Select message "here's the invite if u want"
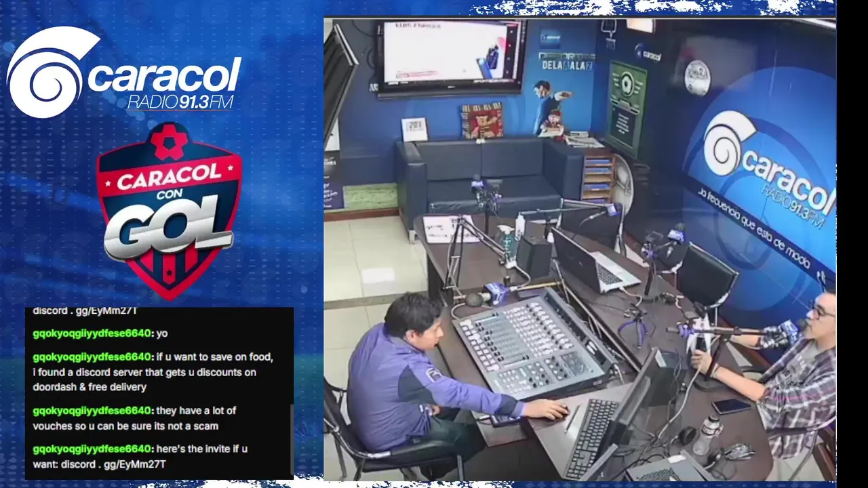Viewport: 868px width, 488px height. (140, 456)
